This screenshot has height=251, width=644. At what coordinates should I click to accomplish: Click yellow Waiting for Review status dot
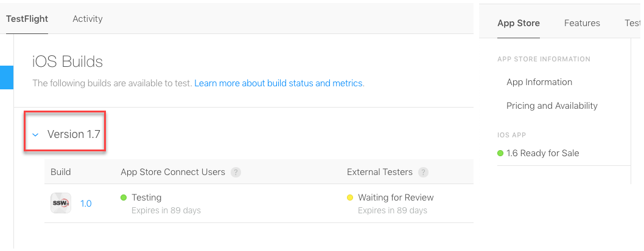tap(350, 198)
